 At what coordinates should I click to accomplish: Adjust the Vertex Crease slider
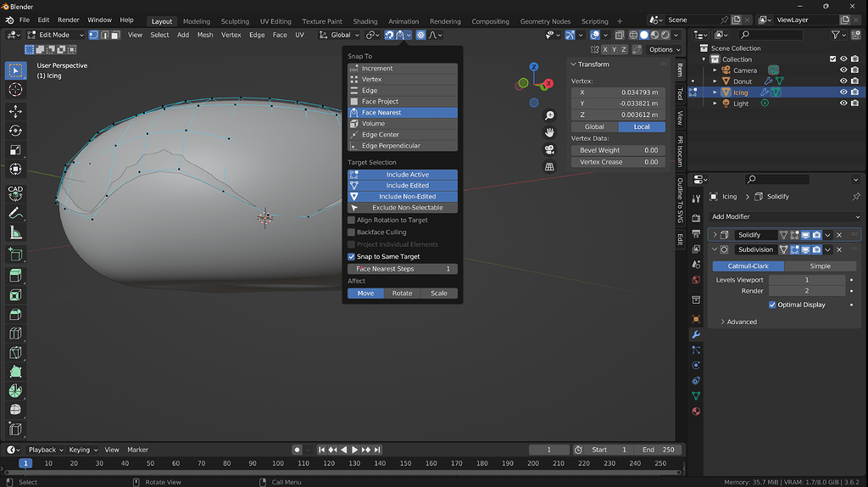pyautogui.click(x=618, y=162)
